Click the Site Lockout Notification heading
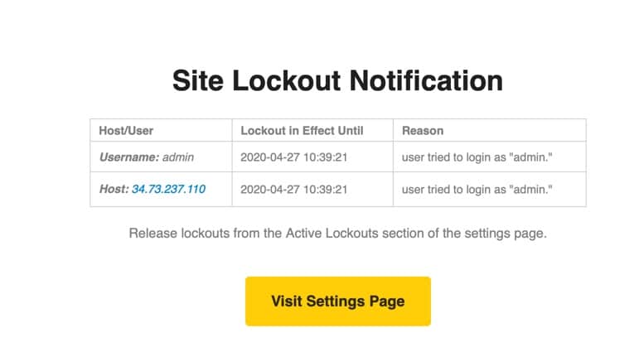This screenshot has width=644, height=357. (x=337, y=80)
